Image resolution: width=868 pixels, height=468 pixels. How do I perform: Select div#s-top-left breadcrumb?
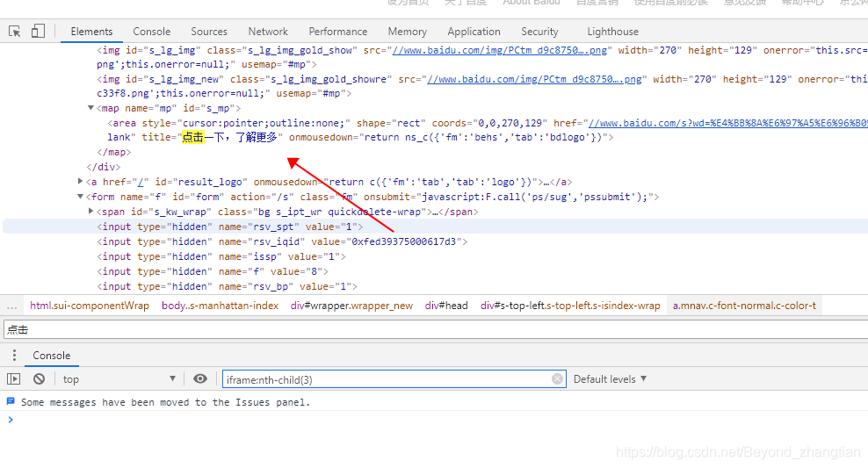point(570,306)
